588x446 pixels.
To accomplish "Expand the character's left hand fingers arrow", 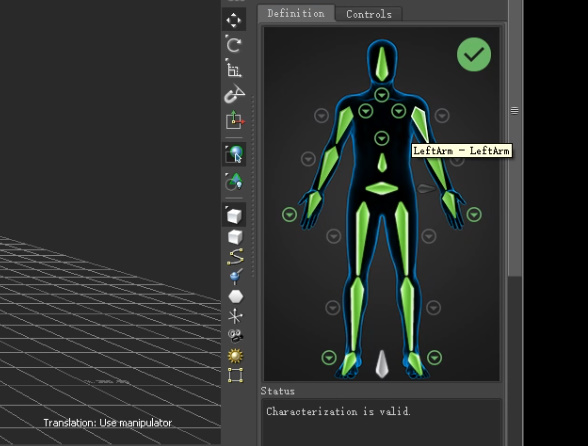I will click(x=474, y=215).
